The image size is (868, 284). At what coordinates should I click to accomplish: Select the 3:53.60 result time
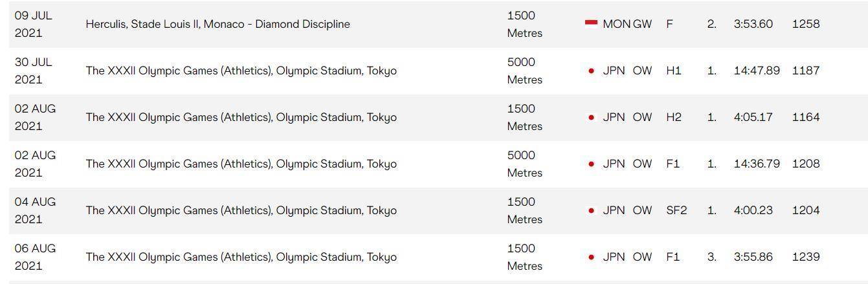(x=753, y=24)
